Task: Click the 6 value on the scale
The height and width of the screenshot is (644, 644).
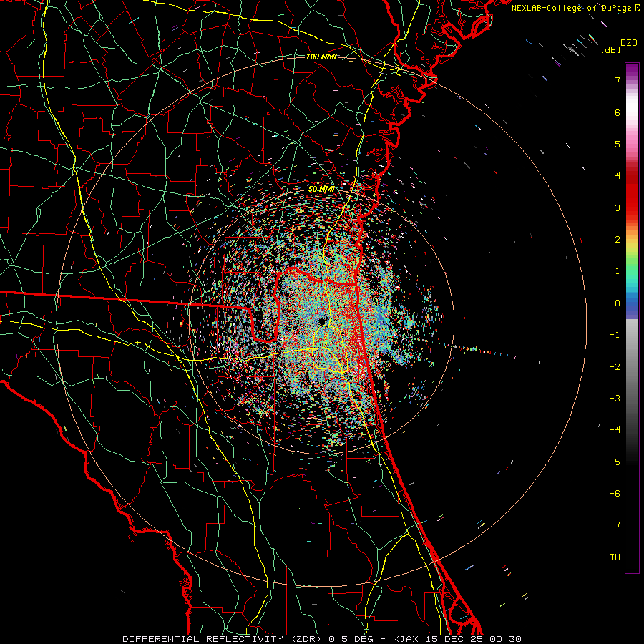Action: tap(618, 112)
